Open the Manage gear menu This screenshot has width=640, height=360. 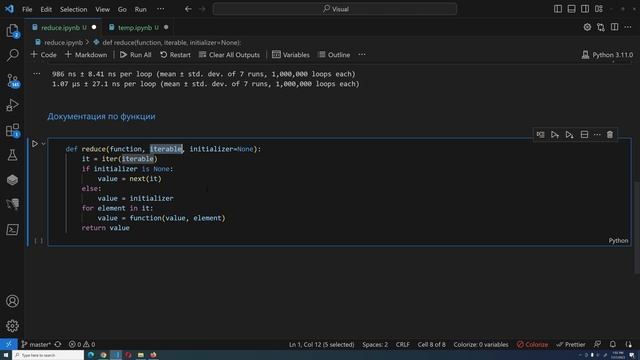12,326
